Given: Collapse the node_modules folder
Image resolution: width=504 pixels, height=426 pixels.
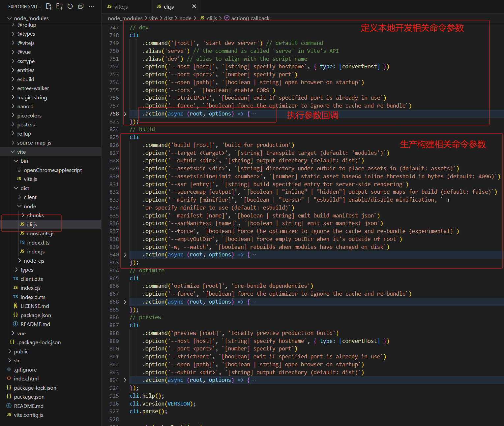Looking at the screenshot, I should (x=50, y=18).
